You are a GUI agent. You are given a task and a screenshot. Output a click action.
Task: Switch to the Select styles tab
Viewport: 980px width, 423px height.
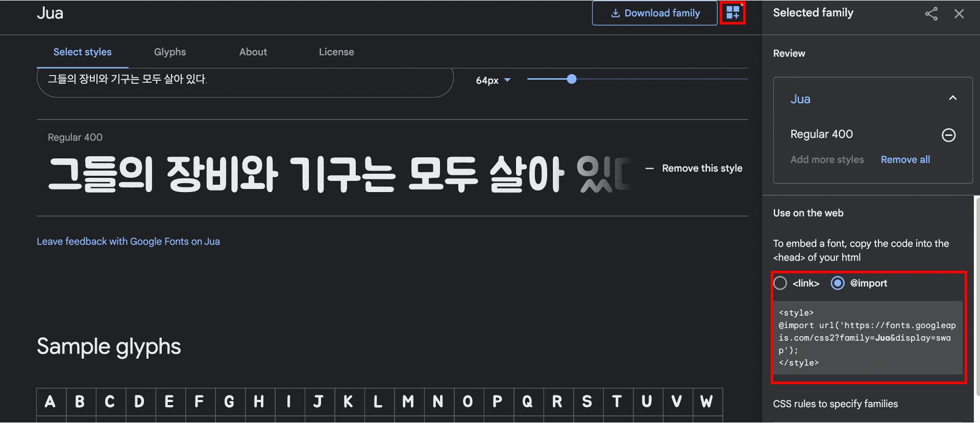point(83,52)
